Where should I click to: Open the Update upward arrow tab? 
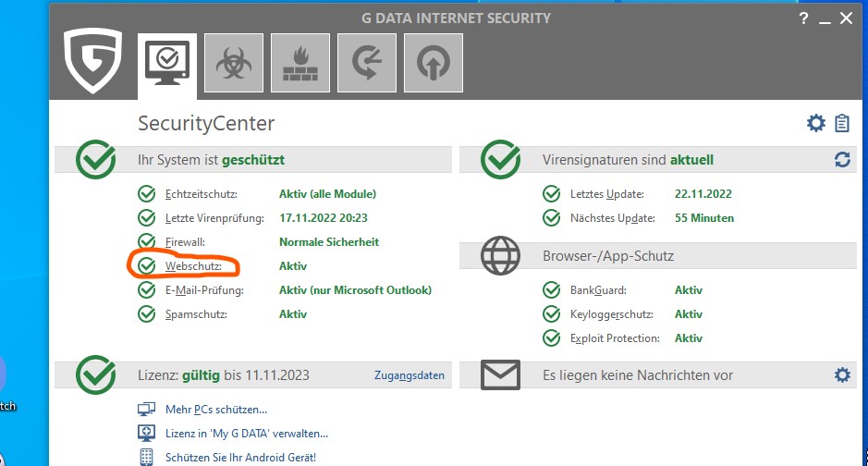434,63
